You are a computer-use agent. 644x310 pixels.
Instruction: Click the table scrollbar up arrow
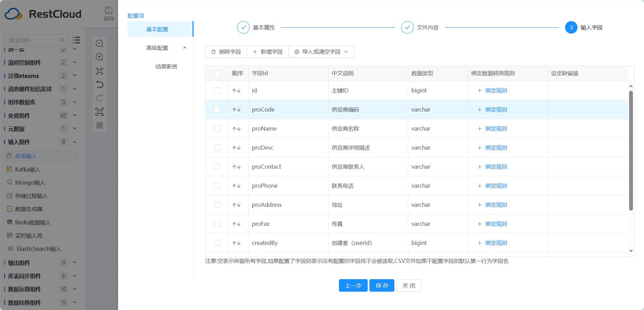coord(631,86)
